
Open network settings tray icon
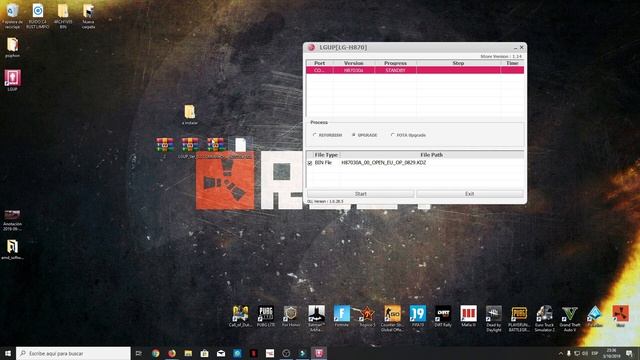[577, 353]
